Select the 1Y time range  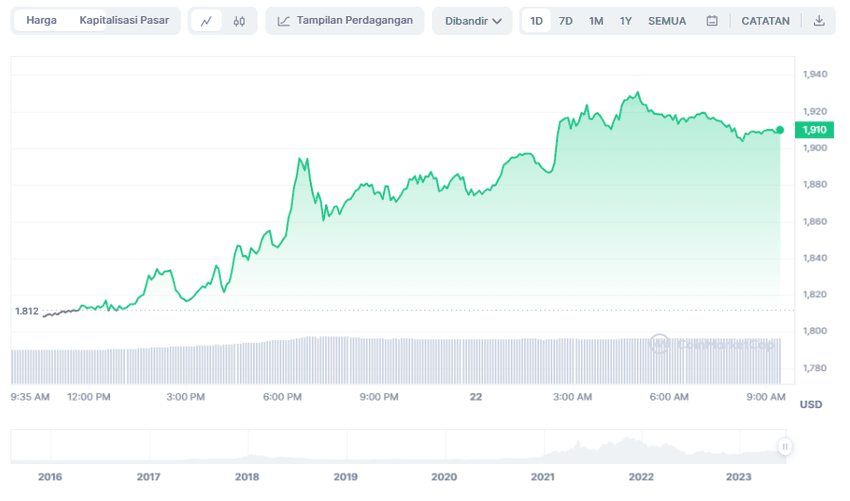tap(626, 21)
